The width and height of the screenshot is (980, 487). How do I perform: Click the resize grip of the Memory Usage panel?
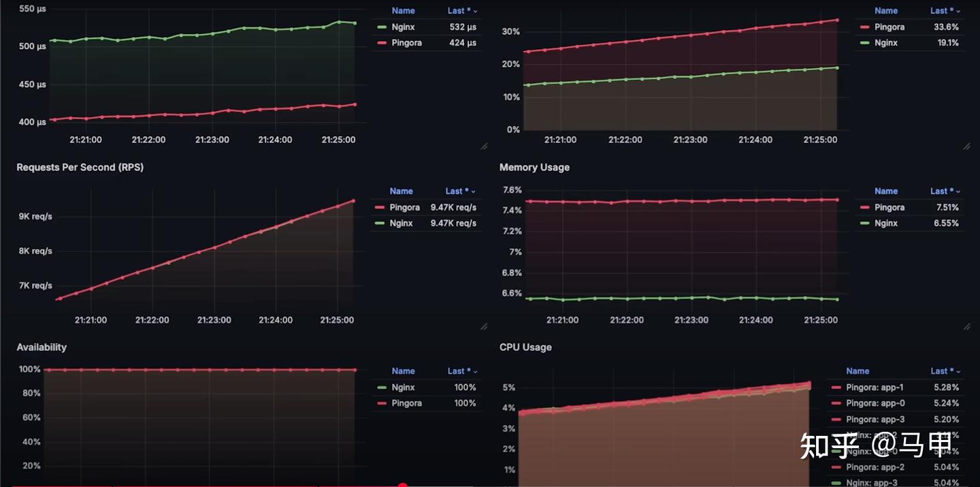[x=966, y=326]
